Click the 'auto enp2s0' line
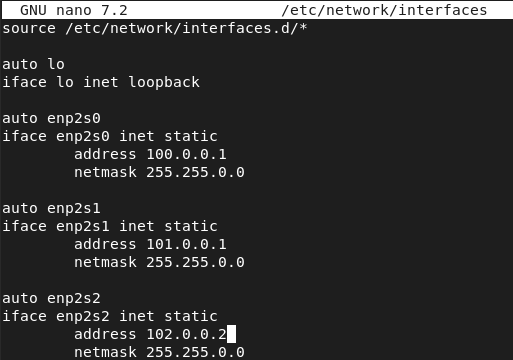Viewport: 513px width, 360px height. [x=51, y=118]
